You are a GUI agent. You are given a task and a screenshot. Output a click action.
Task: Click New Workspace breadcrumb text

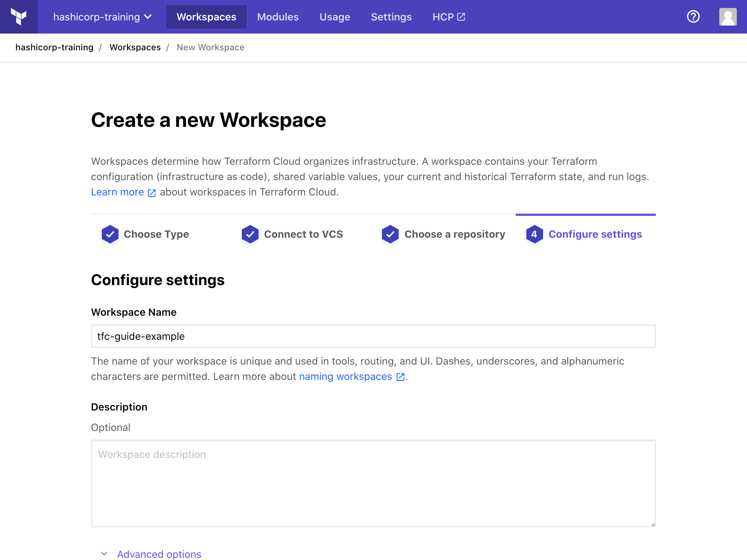(210, 47)
